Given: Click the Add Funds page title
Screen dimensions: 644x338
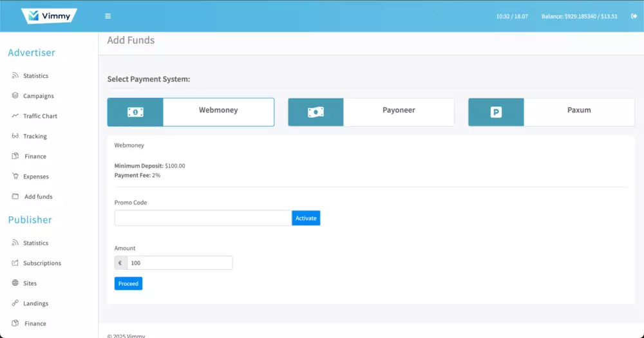Looking at the screenshot, I should pyautogui.click(x=131, y=41).
